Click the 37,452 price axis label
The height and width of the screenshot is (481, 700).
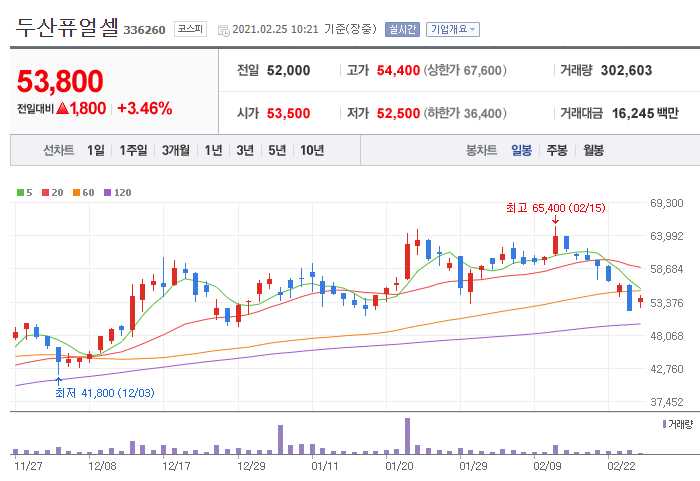click(x=667, y=403)
